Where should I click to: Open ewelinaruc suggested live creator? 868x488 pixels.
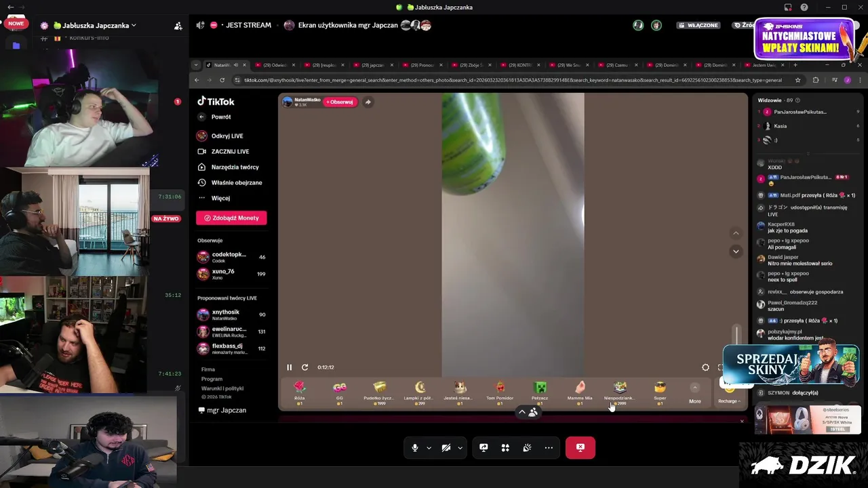(x=231, y=331)
